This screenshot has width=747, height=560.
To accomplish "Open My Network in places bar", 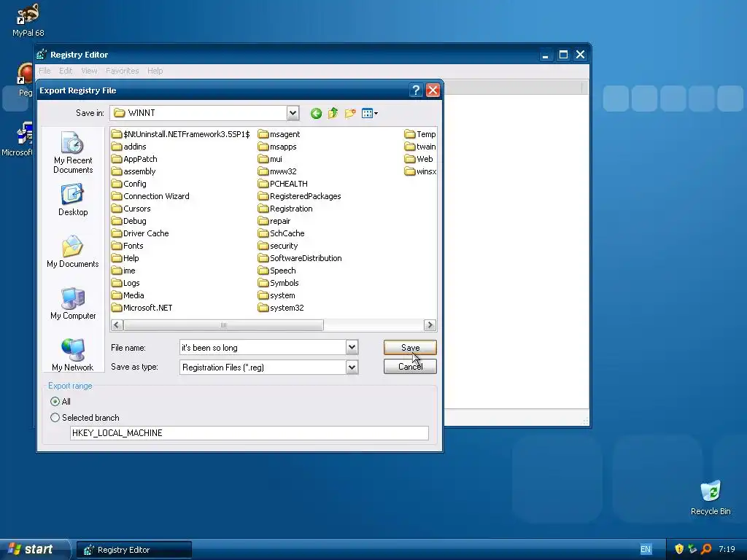I will pos(73,355).
